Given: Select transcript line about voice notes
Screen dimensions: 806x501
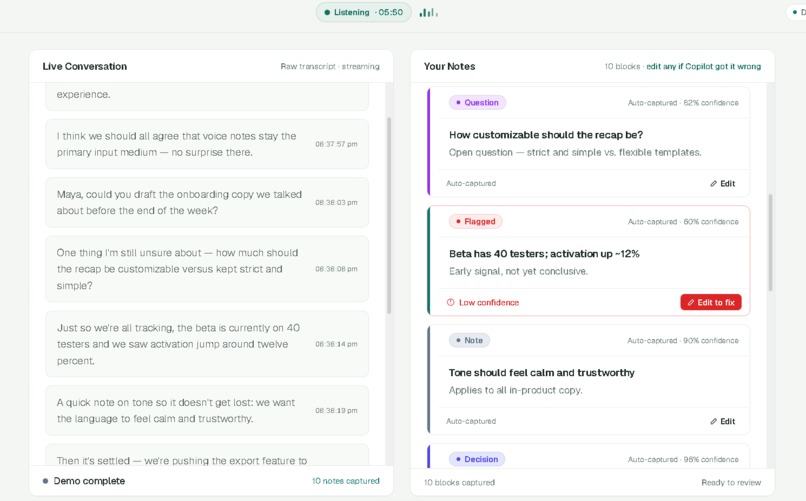Looking at the screenshot, I should 207,144.
